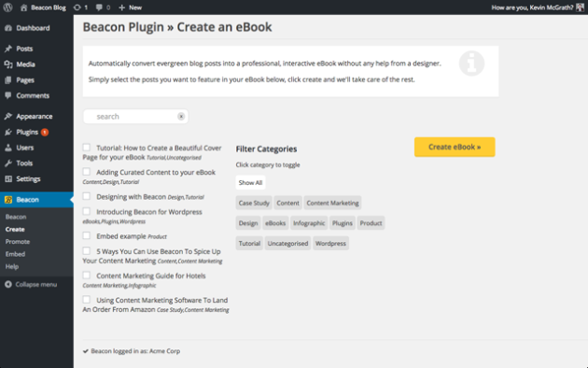This screenshot has height=368, width=588.
Task: Click the yellow Beacon plugin icon
Action: (8, 200)
